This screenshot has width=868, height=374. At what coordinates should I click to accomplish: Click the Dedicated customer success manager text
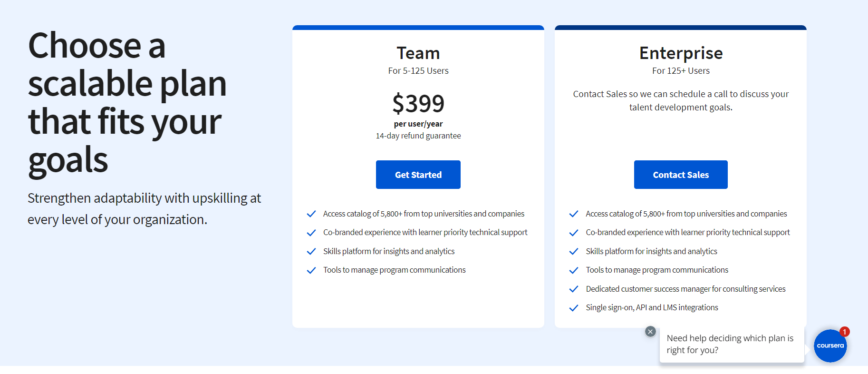(685, 289)
